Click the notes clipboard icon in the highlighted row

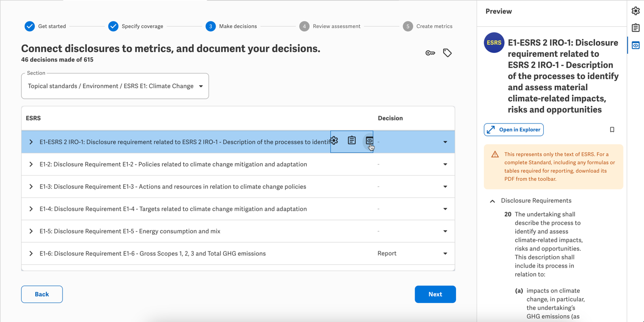coord(352,140)
